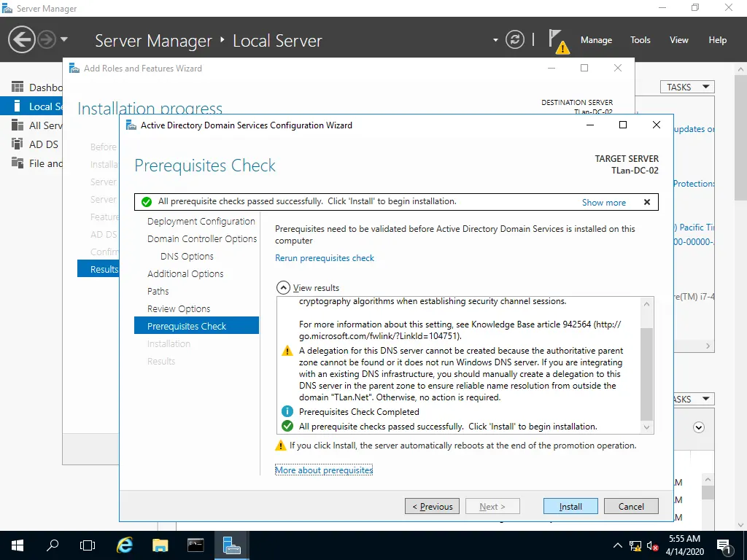The height and width of the screenshot is (560, 747).
Task: Click Show more in the notification bar
Action: (x=603, y=203)
